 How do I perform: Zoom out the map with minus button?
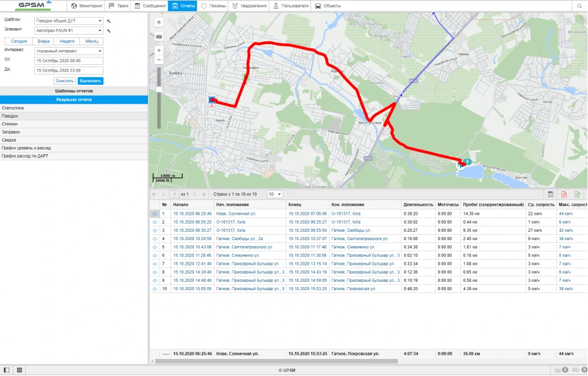pos(159,60)
